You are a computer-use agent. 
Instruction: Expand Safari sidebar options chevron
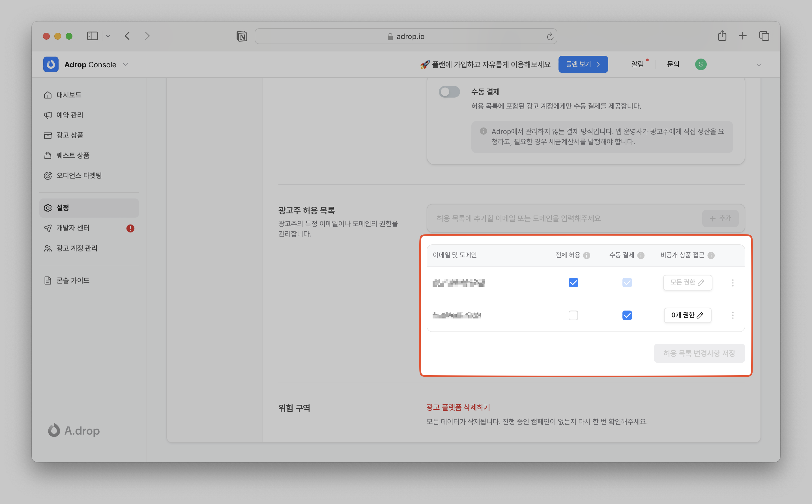[108, 36]
